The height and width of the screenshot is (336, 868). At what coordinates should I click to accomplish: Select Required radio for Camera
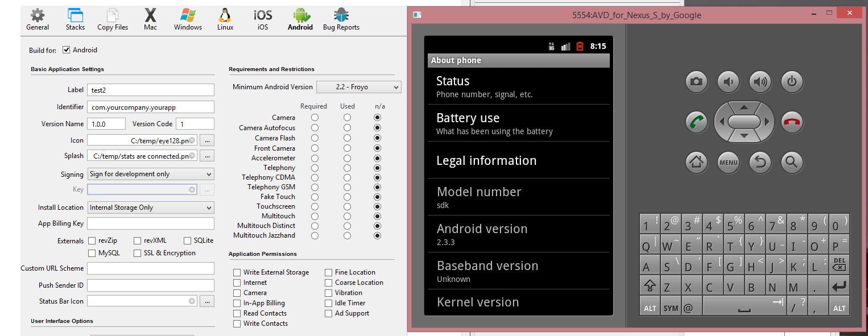(x=315, y=118)
